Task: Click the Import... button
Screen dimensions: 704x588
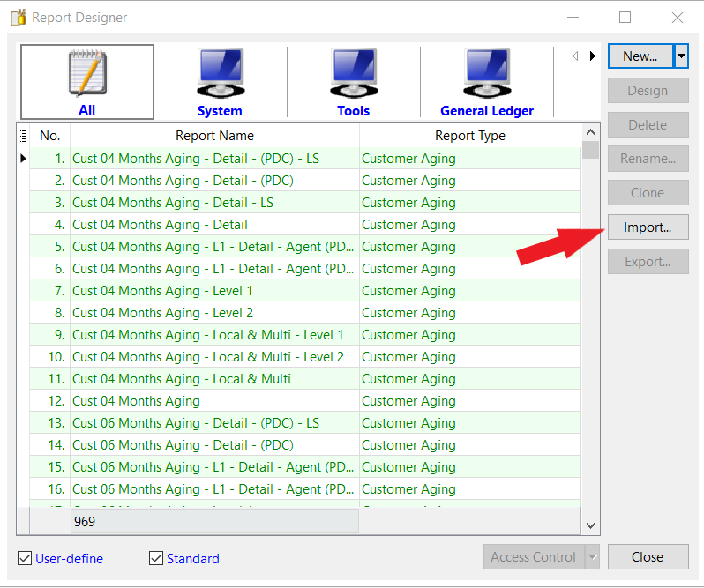Action: click(648, 227)
